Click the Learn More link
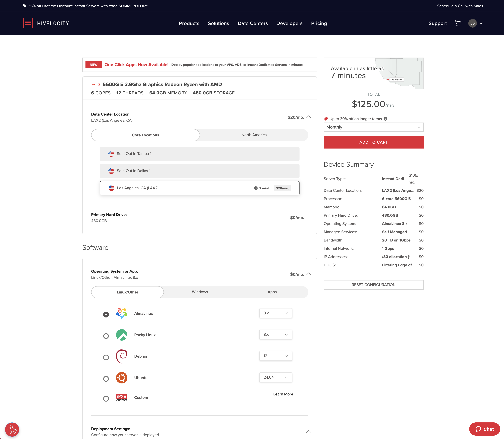504x439 pixels. [283, 394]
